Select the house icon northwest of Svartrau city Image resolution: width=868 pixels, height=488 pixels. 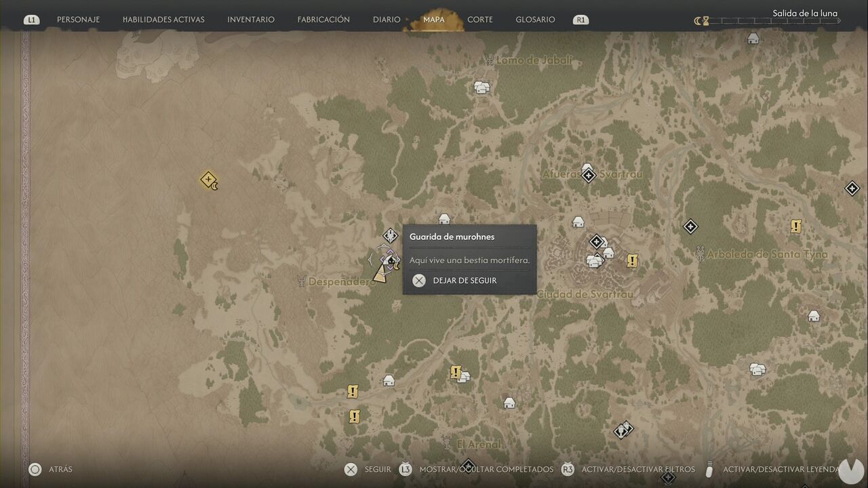578,222
